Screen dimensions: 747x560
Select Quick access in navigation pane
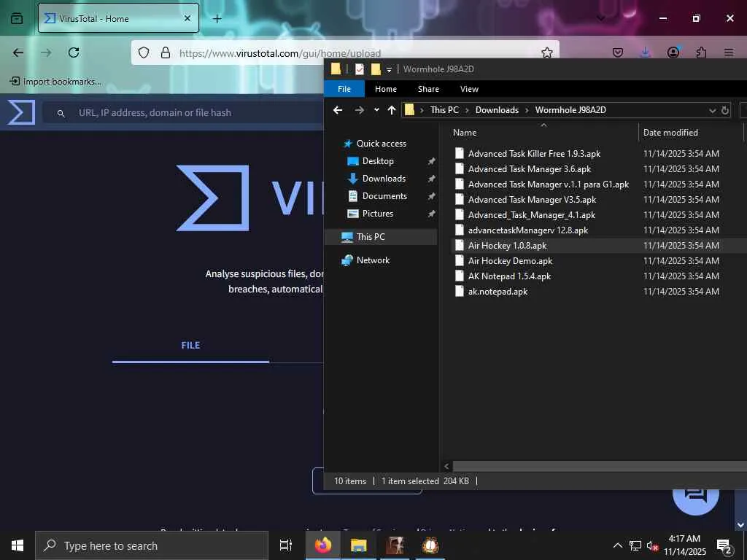point(381,144)
